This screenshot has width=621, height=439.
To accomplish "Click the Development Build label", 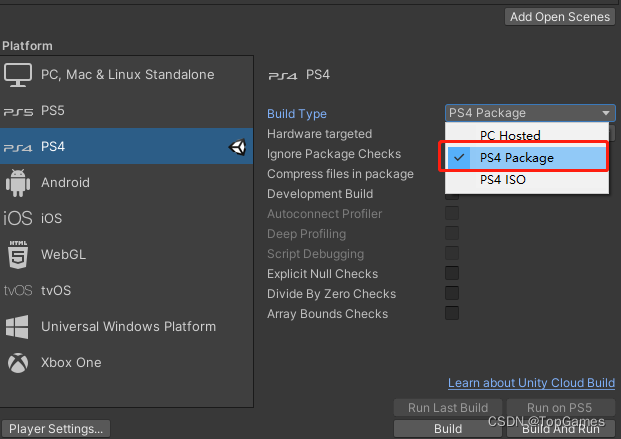I will point(320,194).
